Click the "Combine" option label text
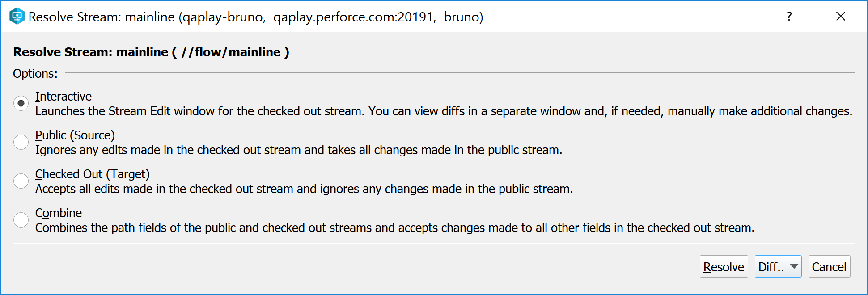This screenshot has height=295, width=868. tap(59, 213)
